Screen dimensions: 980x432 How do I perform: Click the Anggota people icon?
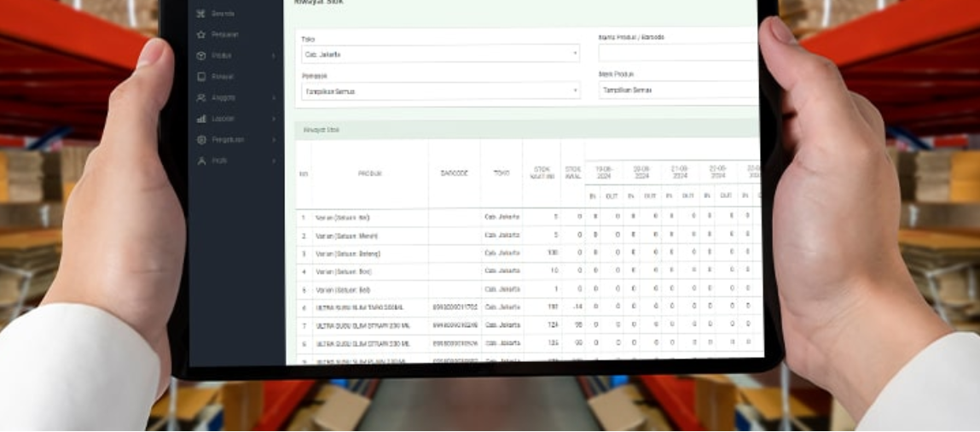pyautogui.click(x=200, y=97)
